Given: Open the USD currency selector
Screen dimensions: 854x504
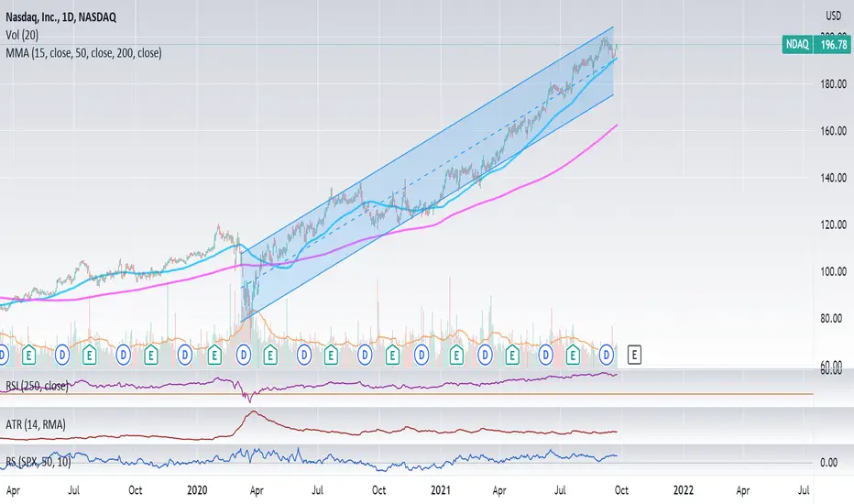Looking at the screenshot, I should pyautogui.click(x=833, y=16).
